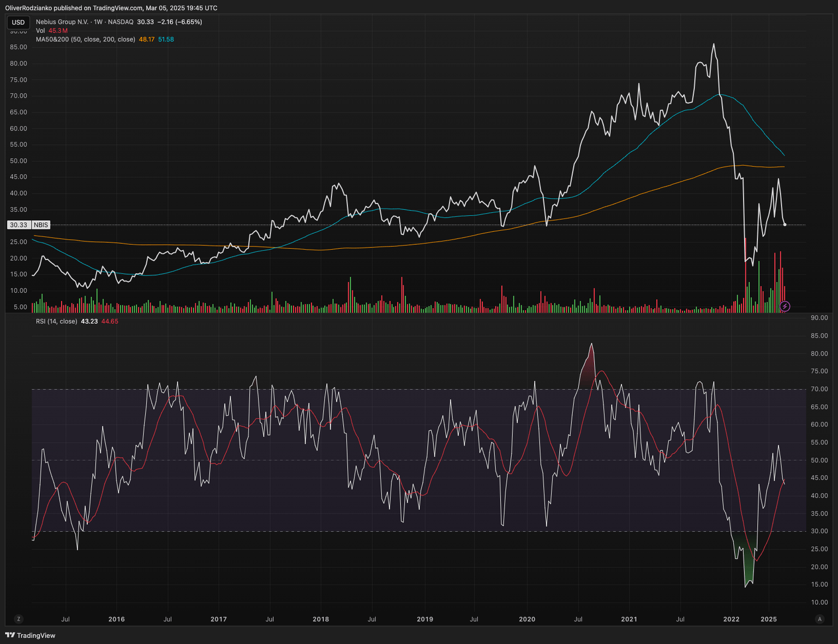Image resolution: width=838 pixels, height=644 pixels.
Task: Click the Z icon left of the time axis
Action: point(19,619)
